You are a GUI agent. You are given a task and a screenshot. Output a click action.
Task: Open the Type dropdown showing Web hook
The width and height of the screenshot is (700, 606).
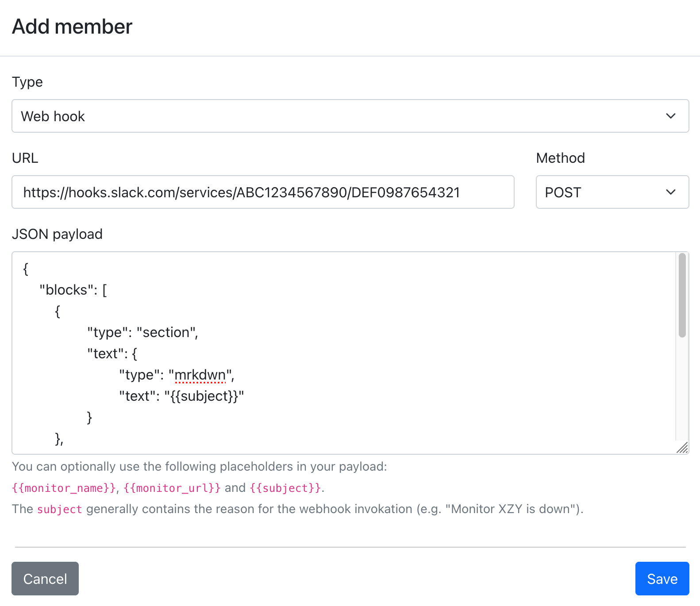tap(350, 116)
